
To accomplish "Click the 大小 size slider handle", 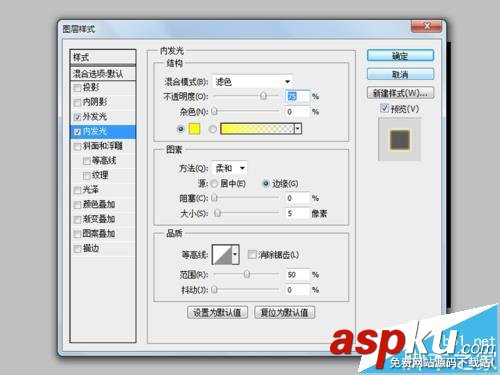I will click(x=217, y=213).
